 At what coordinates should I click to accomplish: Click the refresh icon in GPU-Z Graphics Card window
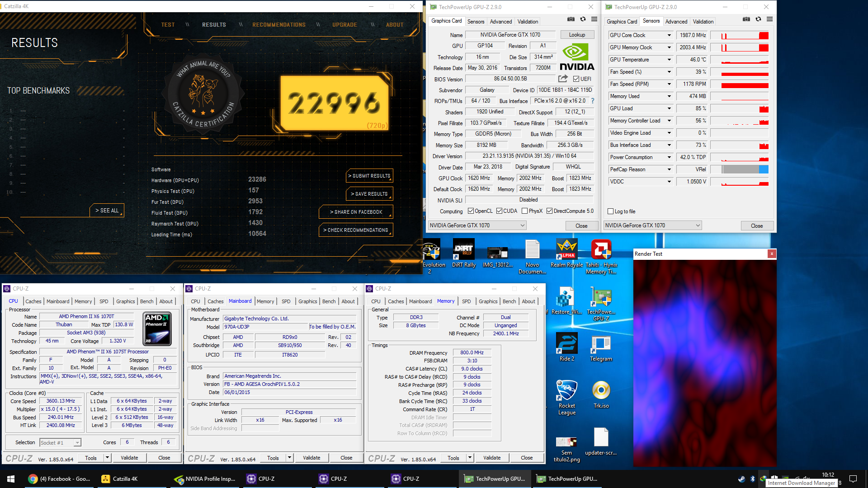[x=583, y=19]
